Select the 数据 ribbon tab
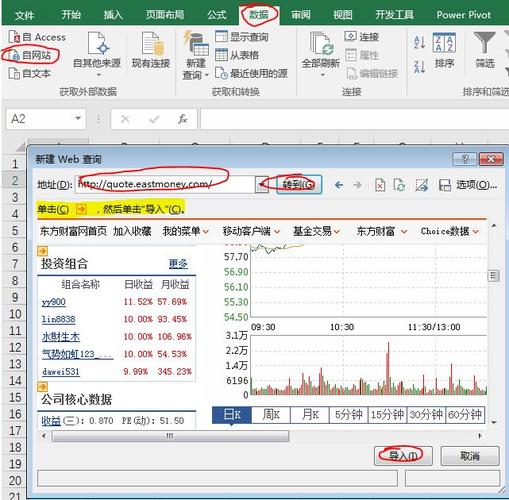Image resolution: width=509 pixels, height=500 pixels. click(x=259, y=15)
